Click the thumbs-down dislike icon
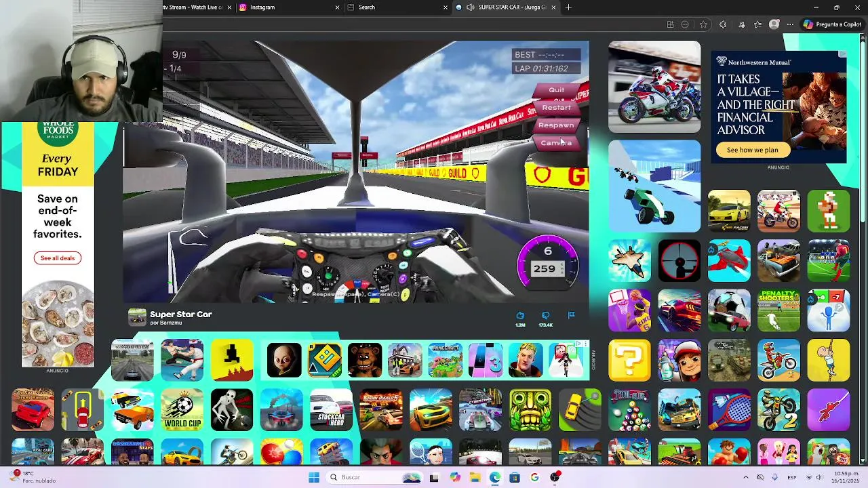Screen dimensions: 868x488 coord(546,316)
